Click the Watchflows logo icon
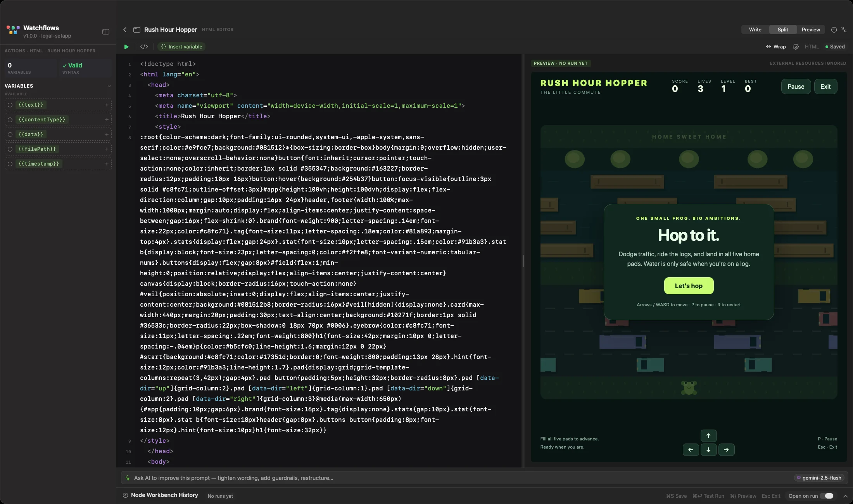The height and width of the screenshot is (504, 853). 13,30
